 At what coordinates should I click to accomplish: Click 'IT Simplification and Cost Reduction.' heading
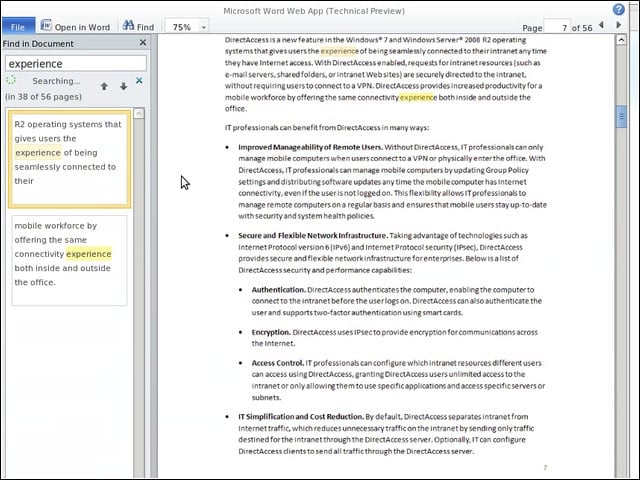(301, 417)
